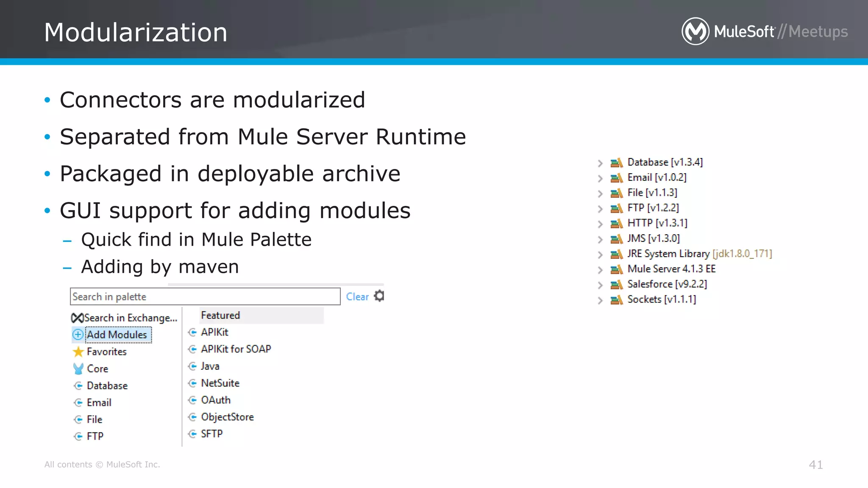Click the NetSuite module icon
Viewport: 868px width, 488px height.
point(192,383)
